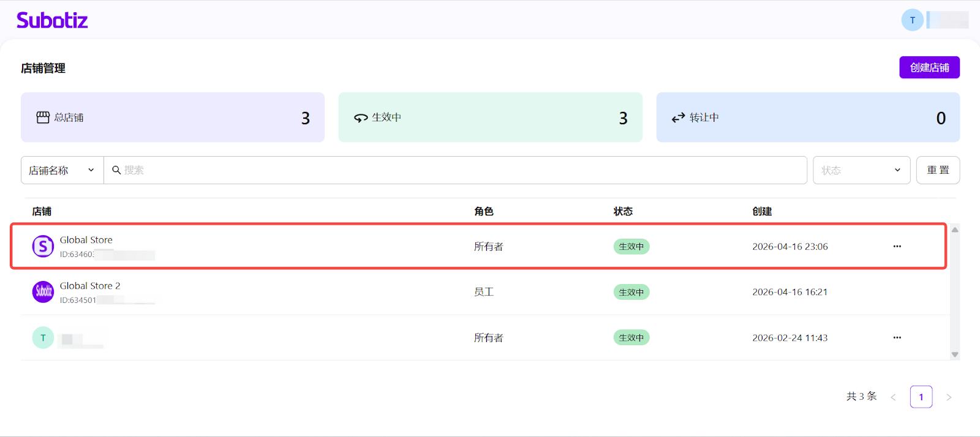The height and width of the screenshot is (437, 980).
Task: Expand the 店铺名称 search type dropdown
Action: [x=62, y=170]
